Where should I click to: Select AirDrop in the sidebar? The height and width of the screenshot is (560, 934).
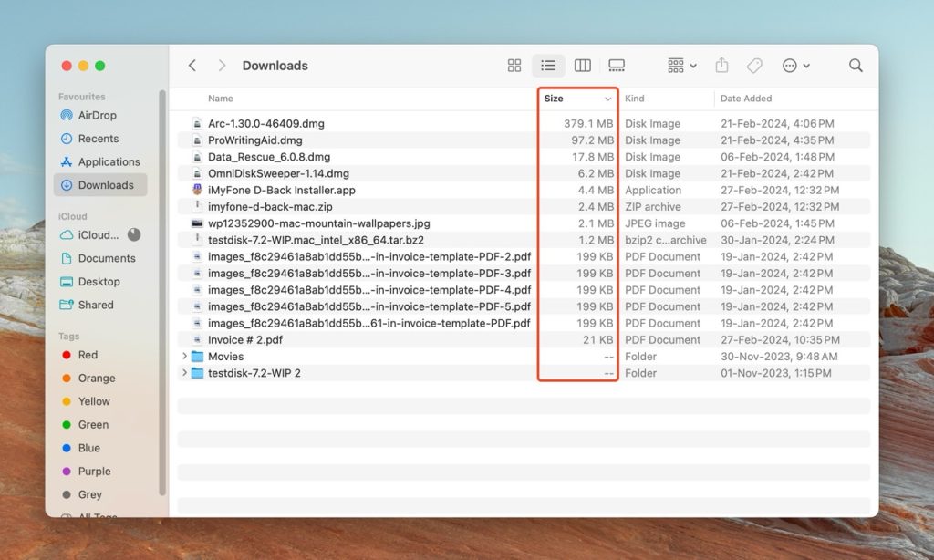99,115
